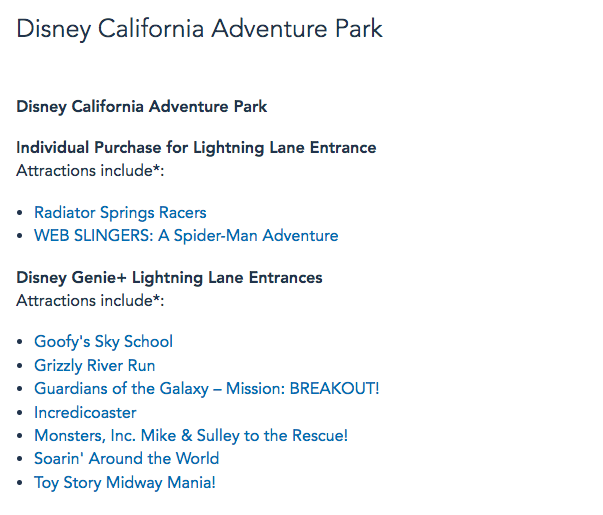603x515 pixels.
Task: Click the bullet before Incredicoaster
Action: [x=21, y=413]
